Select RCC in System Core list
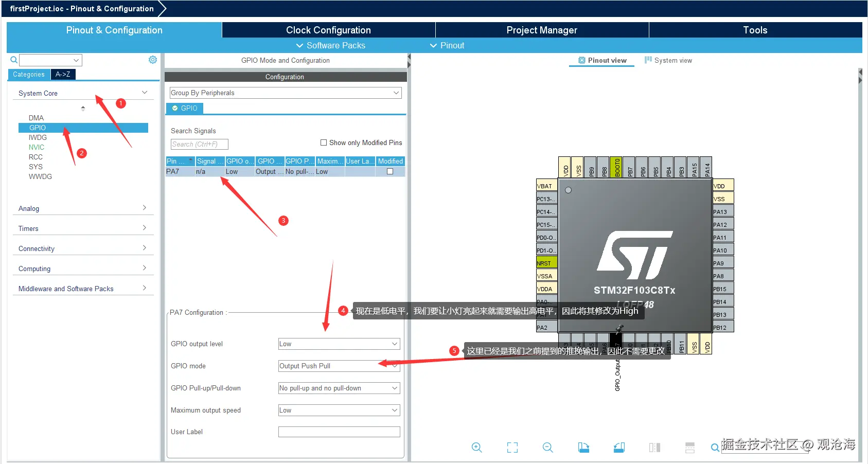This screenshot has height=464, width=868. (36, 157)
